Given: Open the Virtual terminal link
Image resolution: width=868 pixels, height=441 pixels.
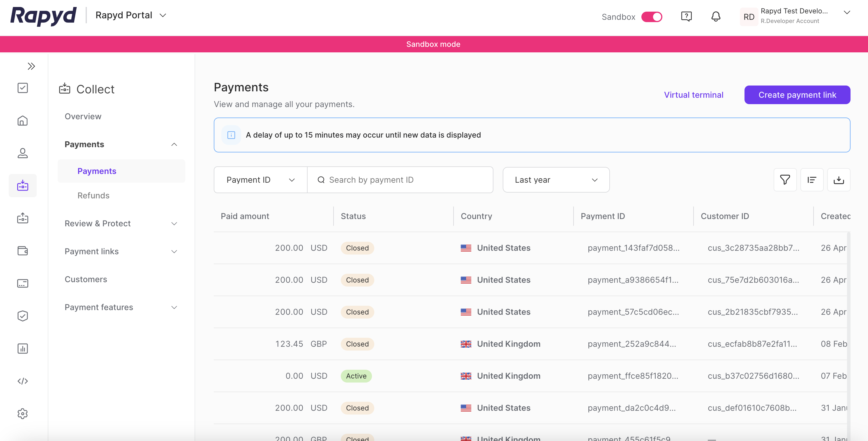Looking at the screenshot, I should click(x=694, y=95).
